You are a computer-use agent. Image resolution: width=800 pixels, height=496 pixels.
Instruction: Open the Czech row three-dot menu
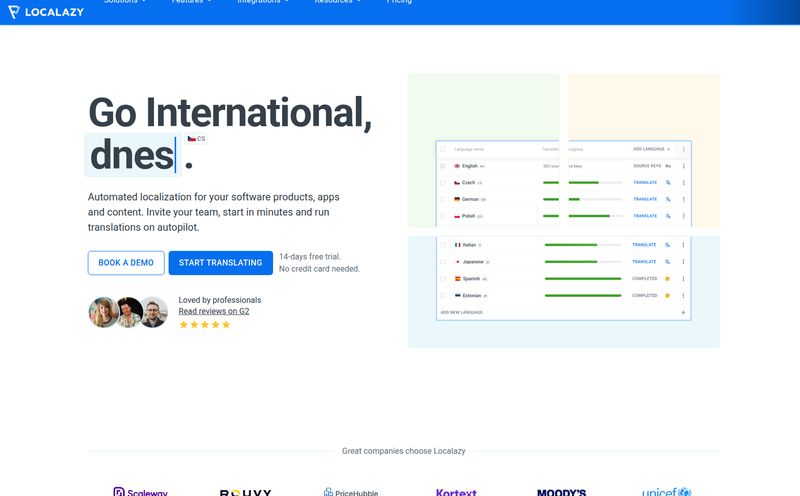(x=684, y=183)
